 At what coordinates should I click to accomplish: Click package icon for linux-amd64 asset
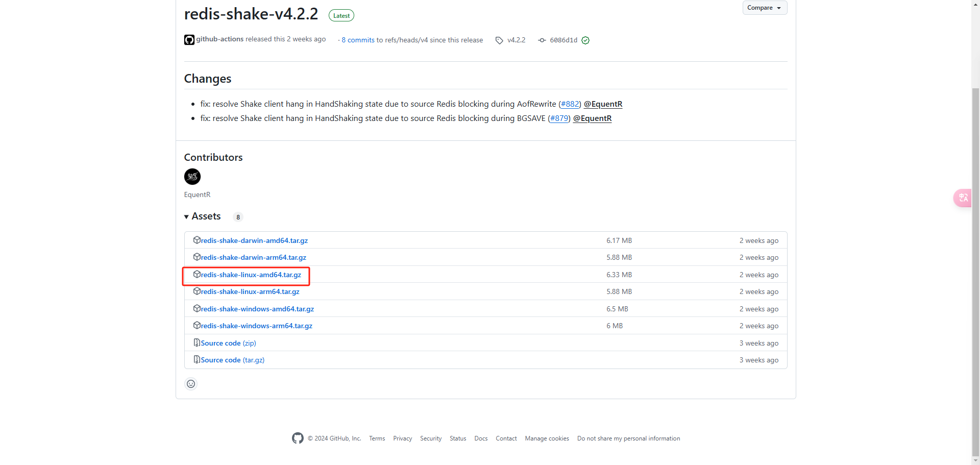pos(197,274)
